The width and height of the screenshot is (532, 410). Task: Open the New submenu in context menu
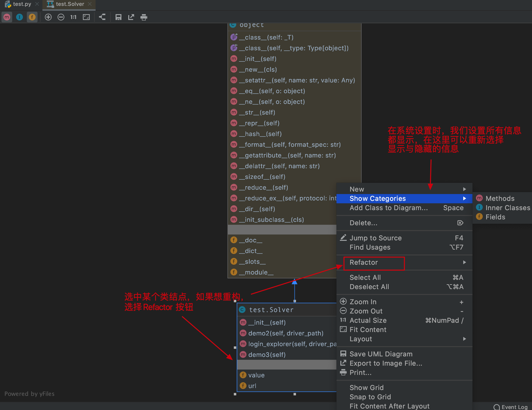[404, 189]
